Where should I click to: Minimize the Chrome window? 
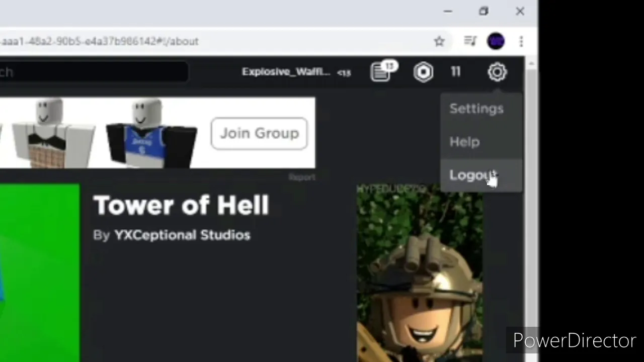[x=448, y=11]
